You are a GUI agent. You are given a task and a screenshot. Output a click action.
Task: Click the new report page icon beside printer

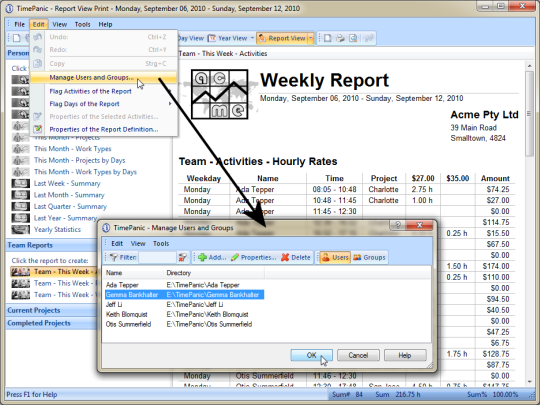pyautogui.click(x=328, y=38)
